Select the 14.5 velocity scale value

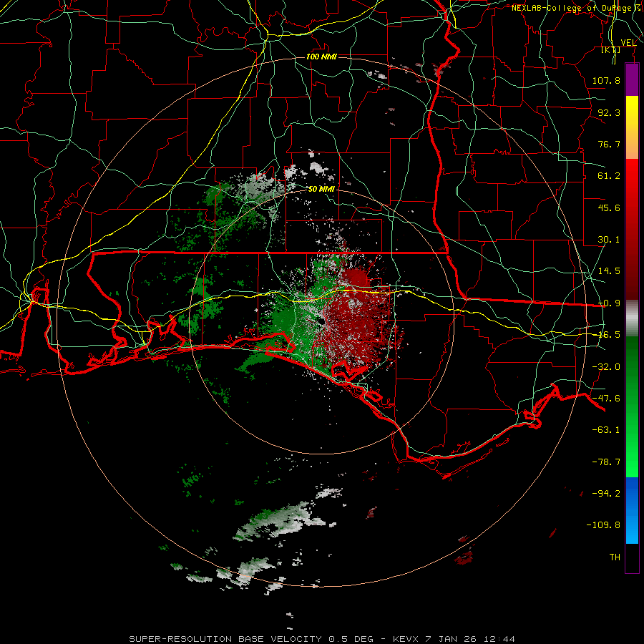609,271
